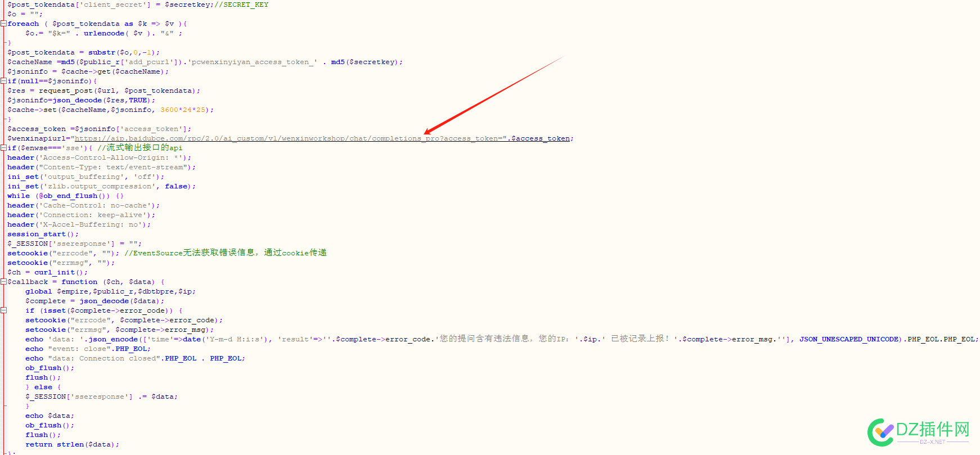Click the $post_tokendata['client_secret'] assignment line
Image resolution: width=980 pixels, height=455 pixels.
pos(138,4)
